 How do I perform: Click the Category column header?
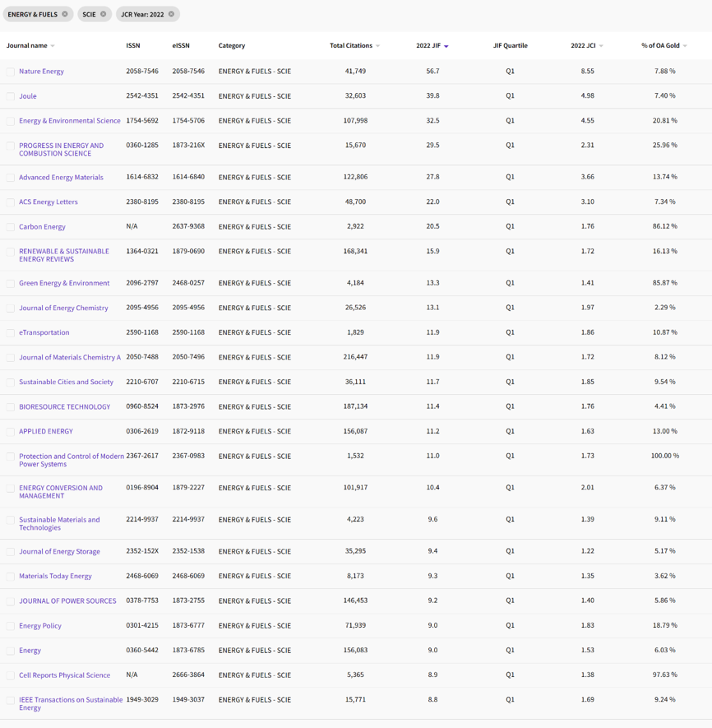[231, 46]
